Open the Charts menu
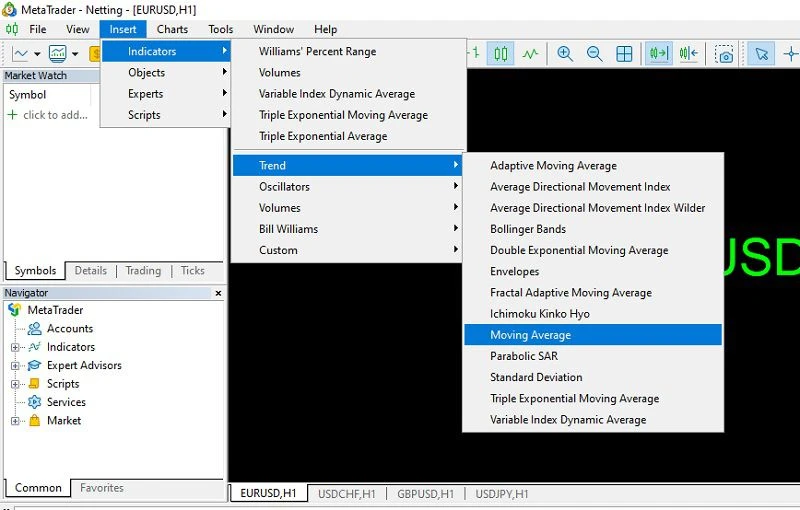Image resolution: width=800 pixels, height=510 pixels. [172, 29]
